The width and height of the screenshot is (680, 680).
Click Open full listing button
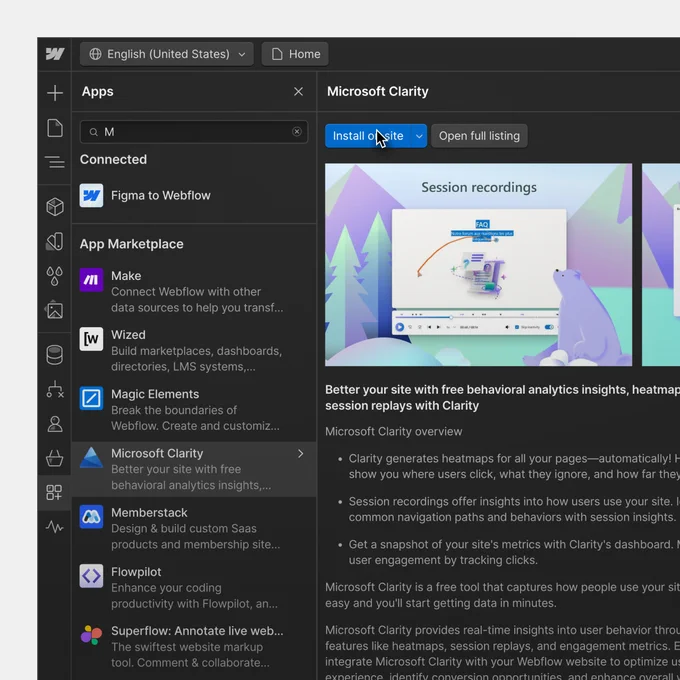click(x=479, y=136)
